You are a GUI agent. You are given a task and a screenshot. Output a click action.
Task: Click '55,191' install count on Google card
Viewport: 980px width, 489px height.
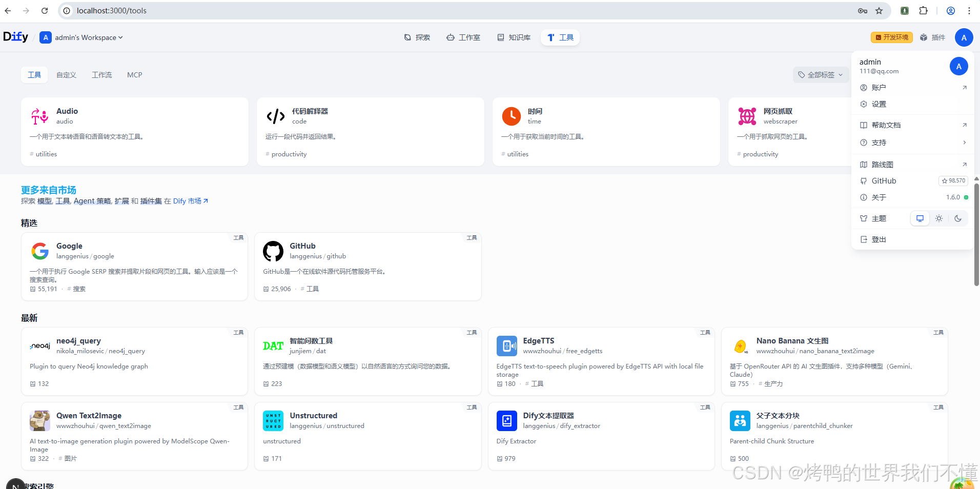(48, 289)
